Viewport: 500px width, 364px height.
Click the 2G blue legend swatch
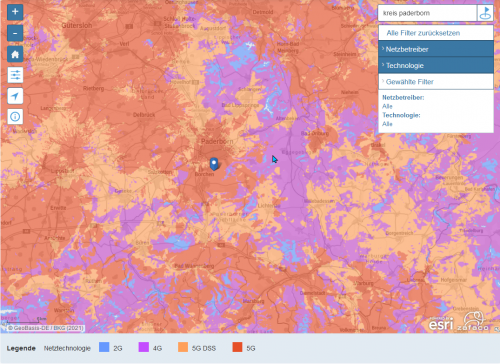click(104, 347)
